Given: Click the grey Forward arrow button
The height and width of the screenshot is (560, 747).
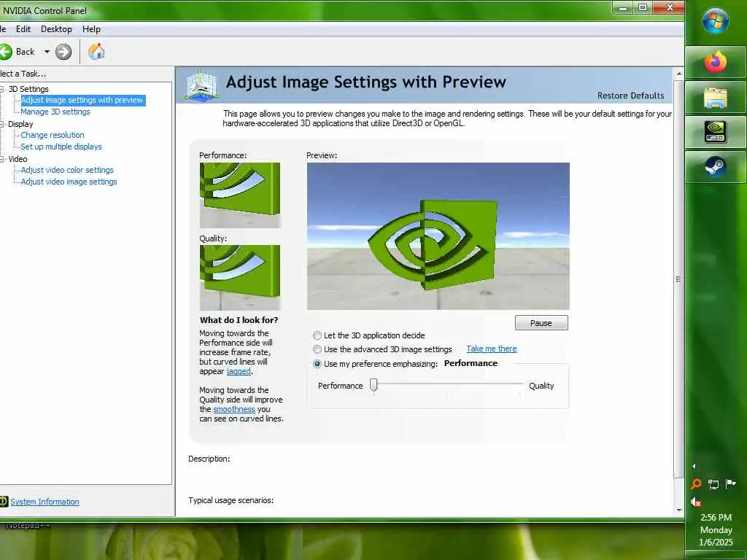Looking at the screenshot, I should pos(63,52).
